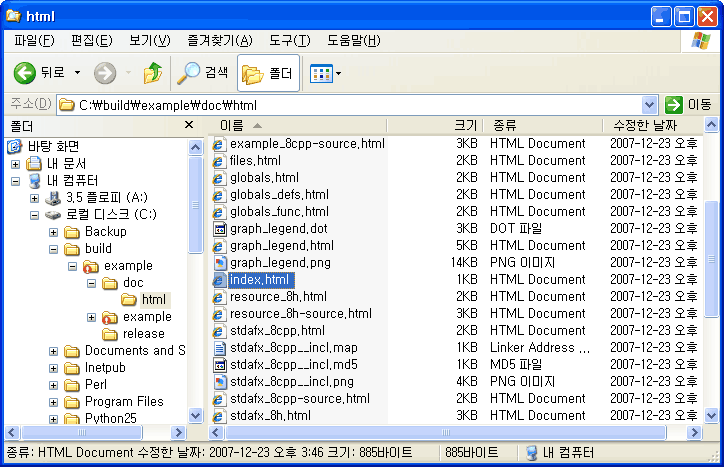
Task: Select the stdafx_8cpp__incl.md5 file icon
Action: (x=219, y=365)
